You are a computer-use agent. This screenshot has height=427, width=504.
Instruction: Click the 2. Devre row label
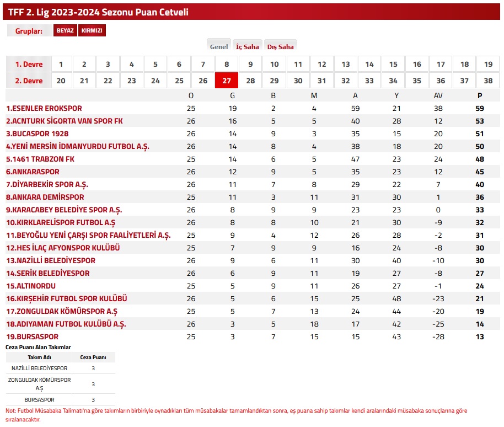point(29,81)
